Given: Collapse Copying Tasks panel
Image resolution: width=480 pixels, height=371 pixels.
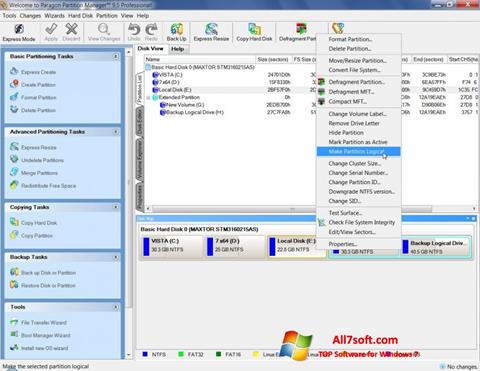Looking at the screenshot, I should tap(115, 207).
